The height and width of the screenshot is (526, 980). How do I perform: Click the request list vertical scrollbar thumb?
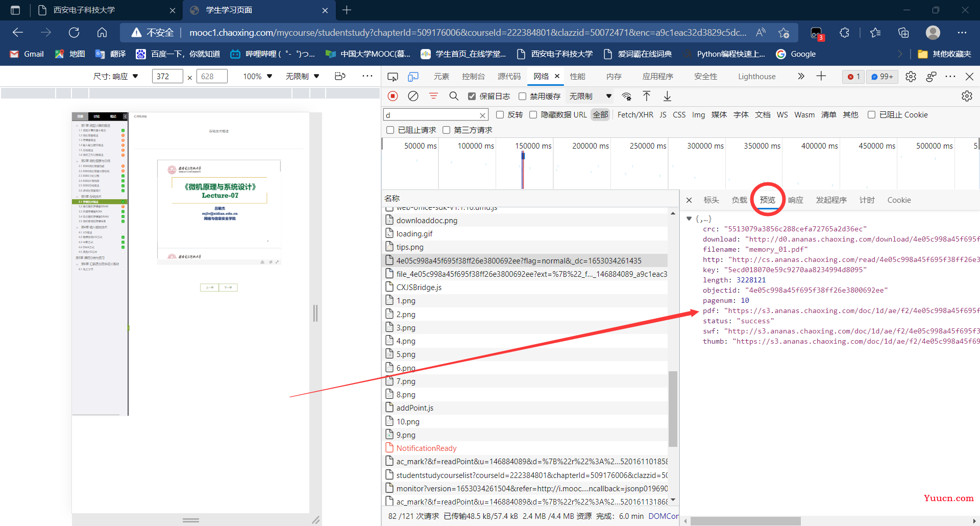tap(673, 409)
